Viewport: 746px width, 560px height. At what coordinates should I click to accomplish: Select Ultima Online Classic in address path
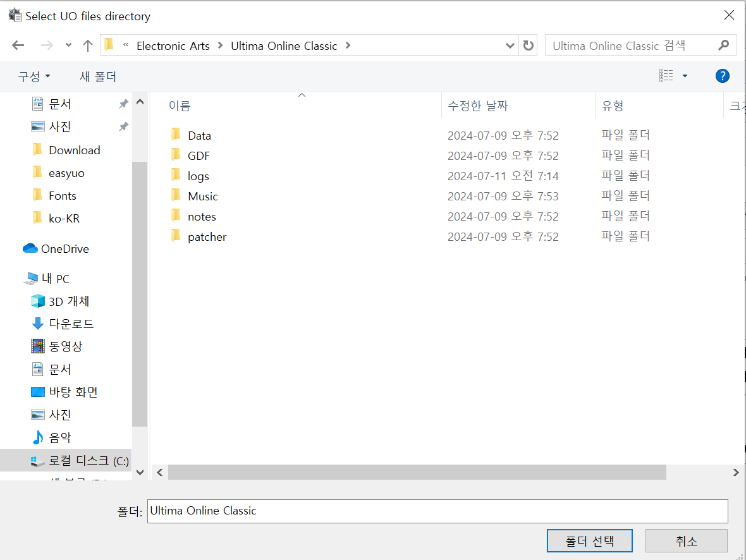click(x=284, y=46)
